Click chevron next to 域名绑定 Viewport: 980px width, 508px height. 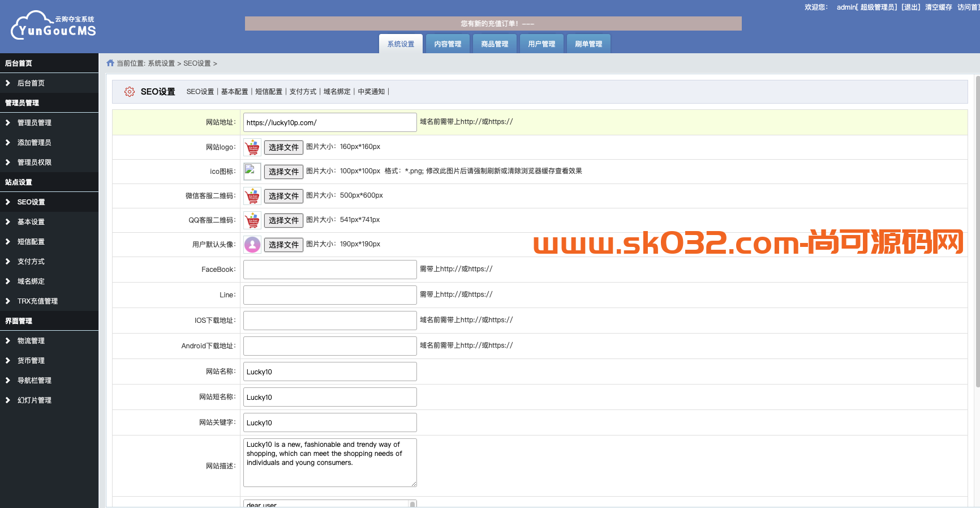point(7,281)
